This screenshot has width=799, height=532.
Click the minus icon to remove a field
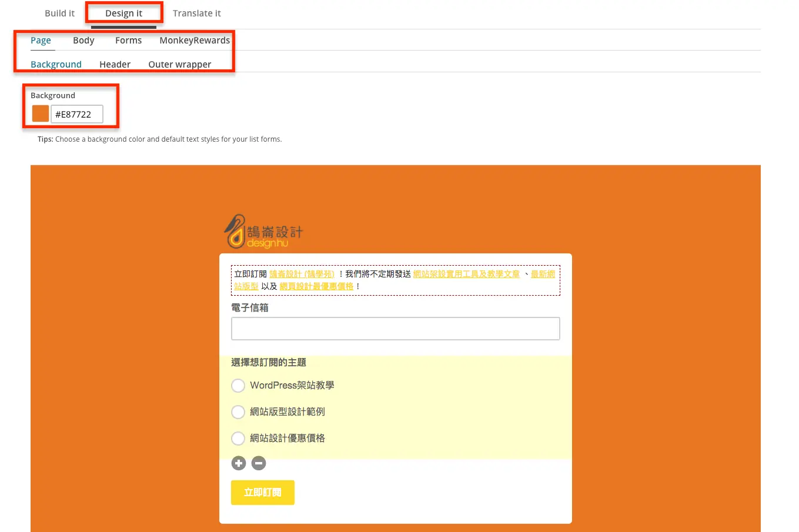click(259, 463)
